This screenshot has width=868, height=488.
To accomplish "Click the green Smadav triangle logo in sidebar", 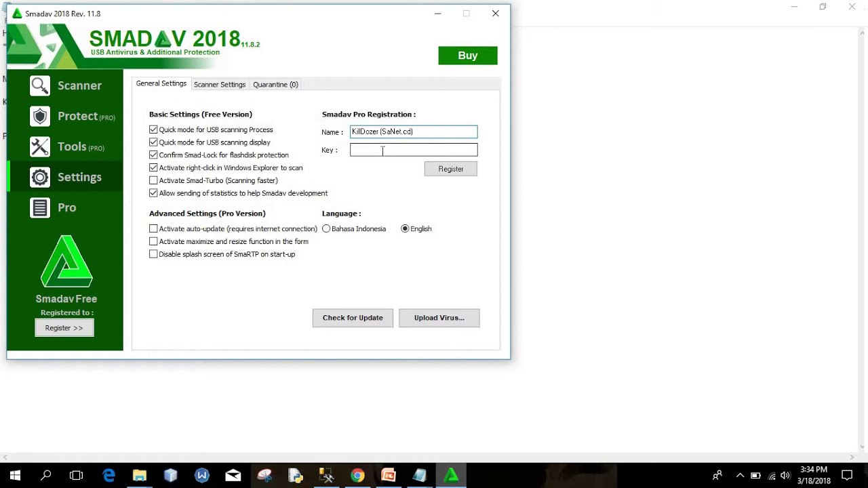I will point(66,262).
